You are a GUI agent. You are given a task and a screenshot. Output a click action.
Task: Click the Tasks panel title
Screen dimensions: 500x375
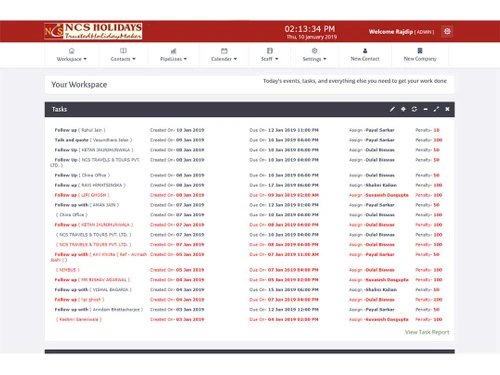[59, 109]
